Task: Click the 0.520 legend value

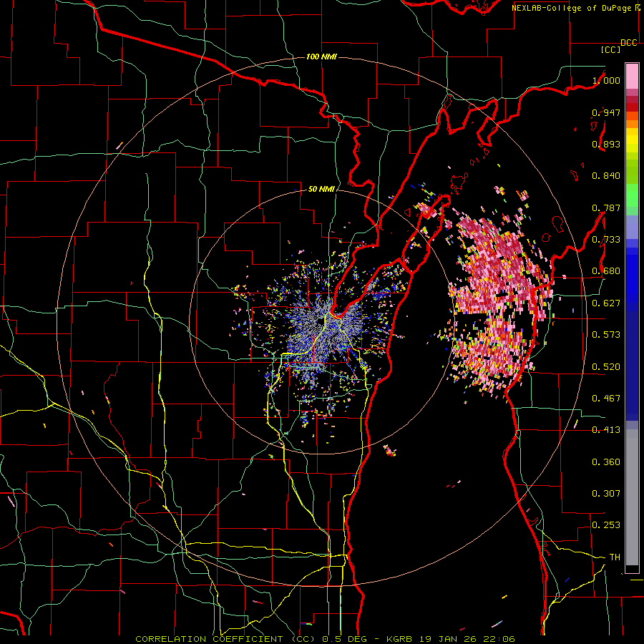Action: (x=606, y=367)
